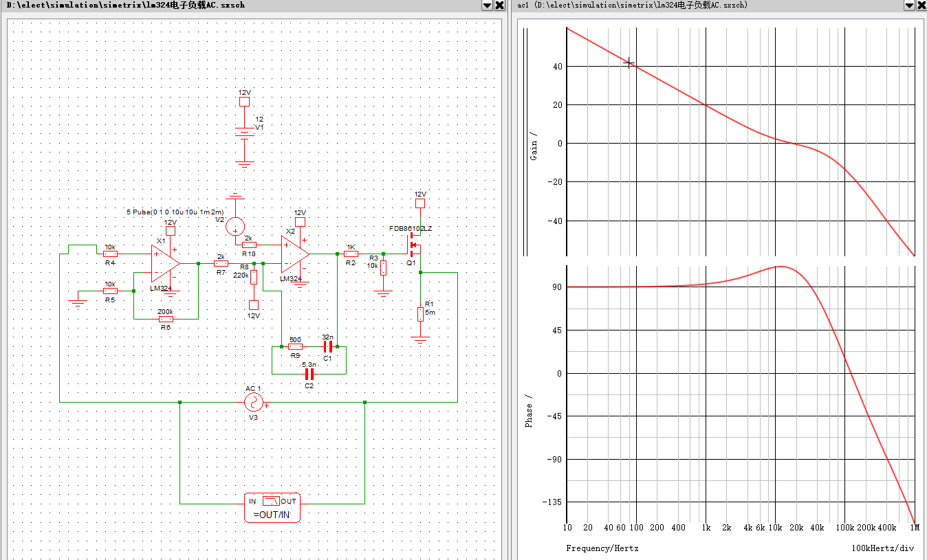Select the V2 pulse voltage source

[235, 226]
